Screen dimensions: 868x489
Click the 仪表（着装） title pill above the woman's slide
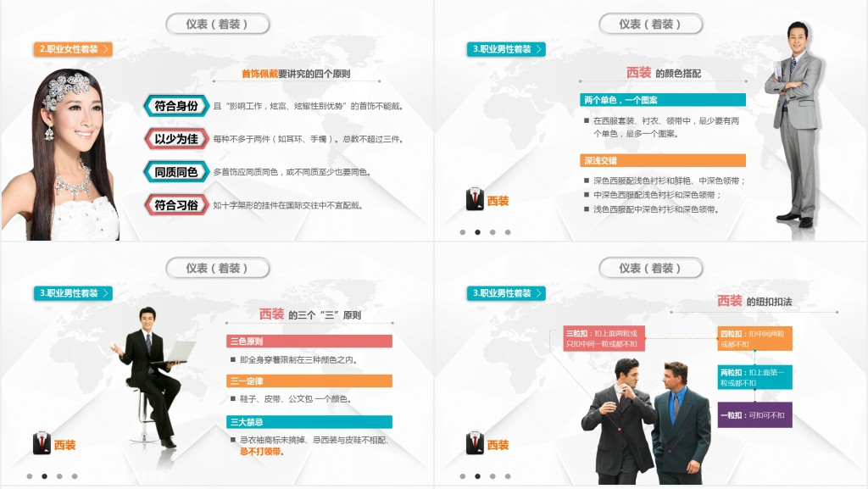click(217, 24)
